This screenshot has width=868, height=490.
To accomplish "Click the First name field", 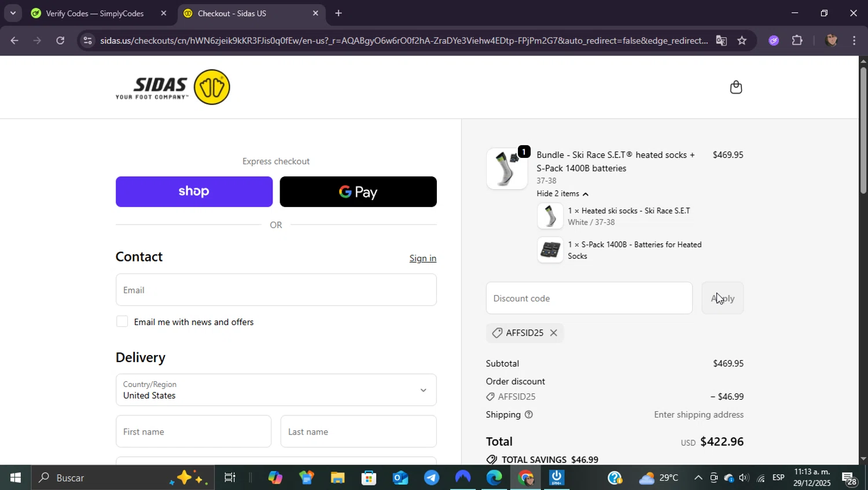I will coord(193,432).
